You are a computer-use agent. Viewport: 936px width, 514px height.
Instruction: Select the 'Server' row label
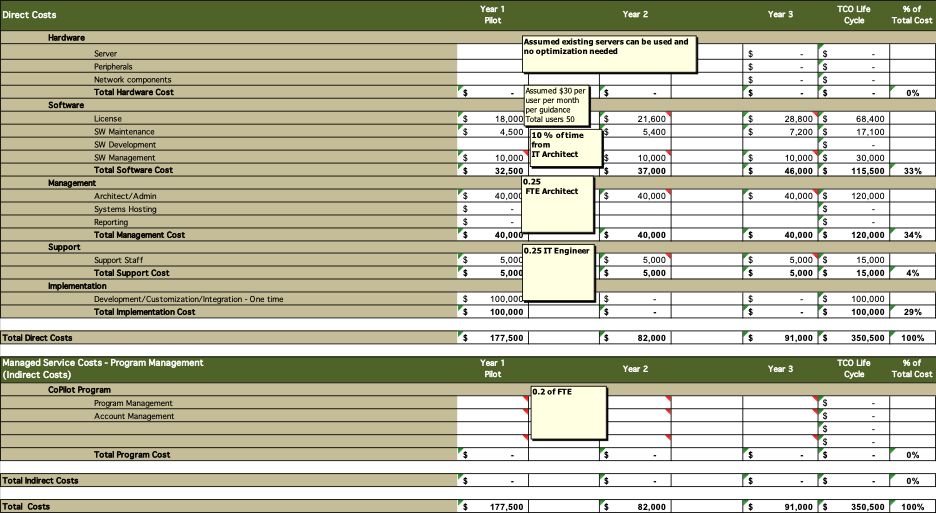pos(105,54)
